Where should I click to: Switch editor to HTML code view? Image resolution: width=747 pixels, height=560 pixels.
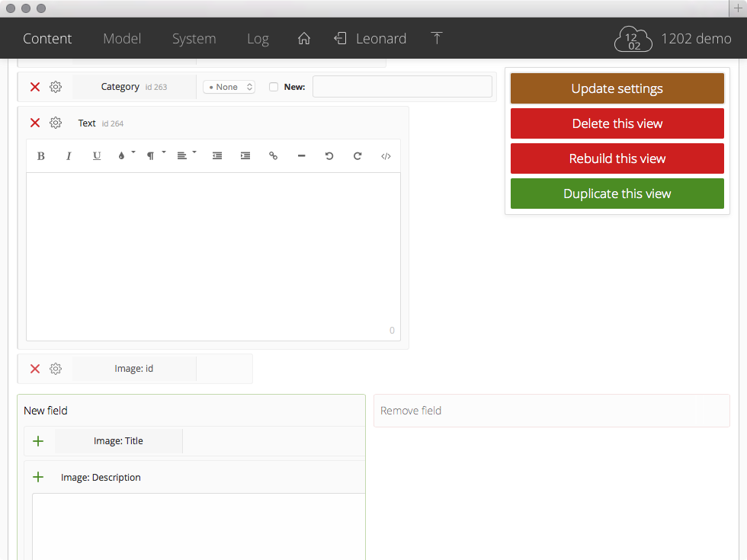coord(386,156)
